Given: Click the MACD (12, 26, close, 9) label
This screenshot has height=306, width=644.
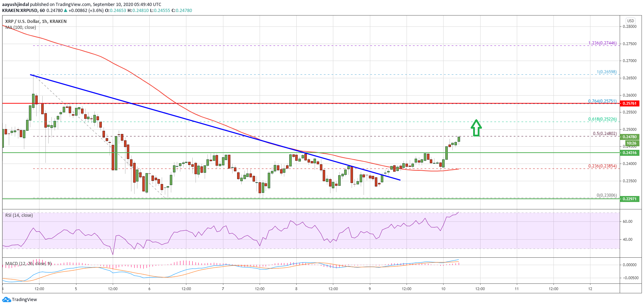Looking at the screenshot, I should 29,264.
